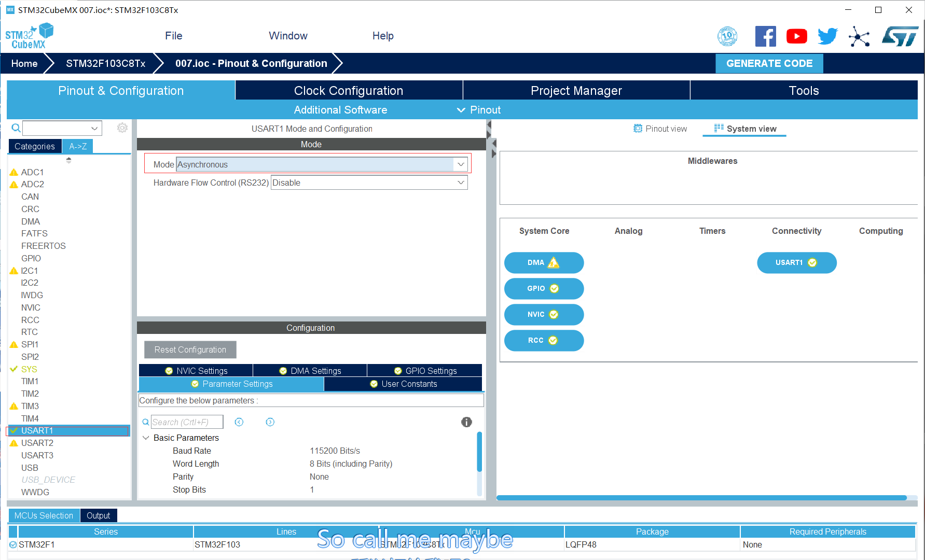Click the SYS green checkmark
Viewport: 925px width, 560px height.
(14, 369)
